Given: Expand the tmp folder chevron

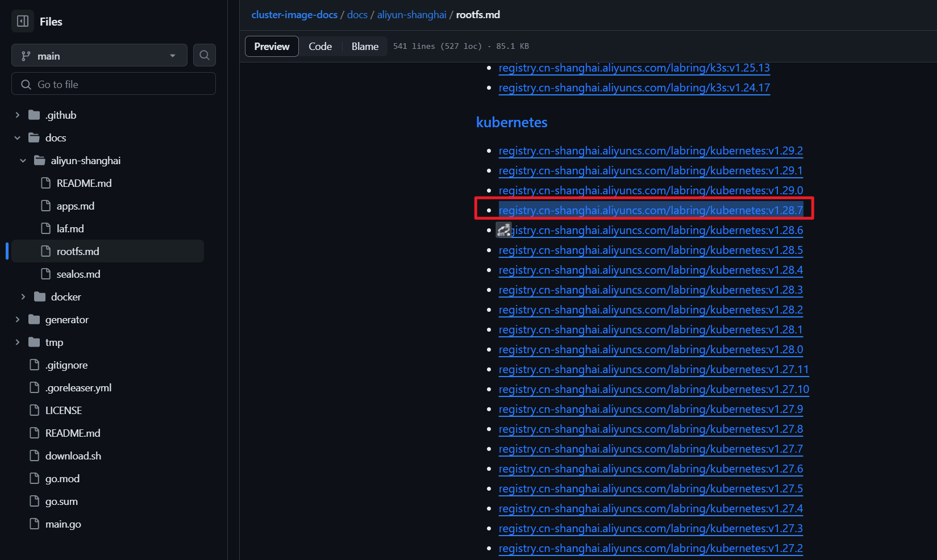Looking at the screenshot, I should click(18, 342).
